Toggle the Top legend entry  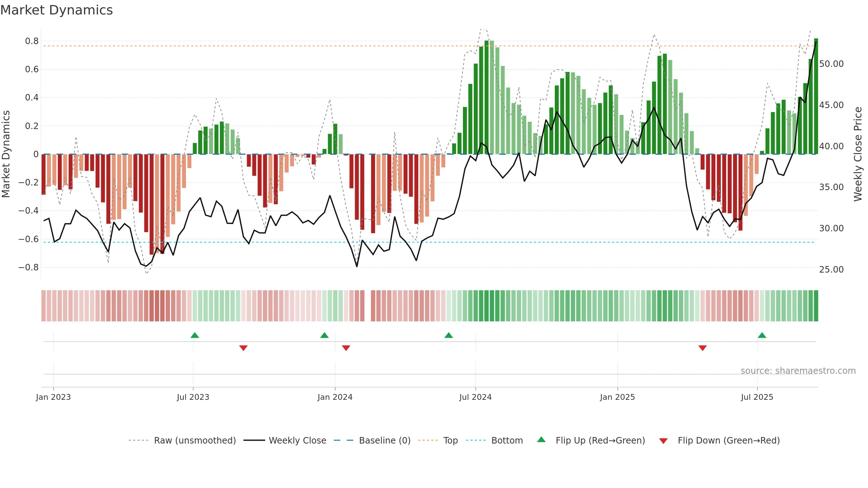coord(438,440)
